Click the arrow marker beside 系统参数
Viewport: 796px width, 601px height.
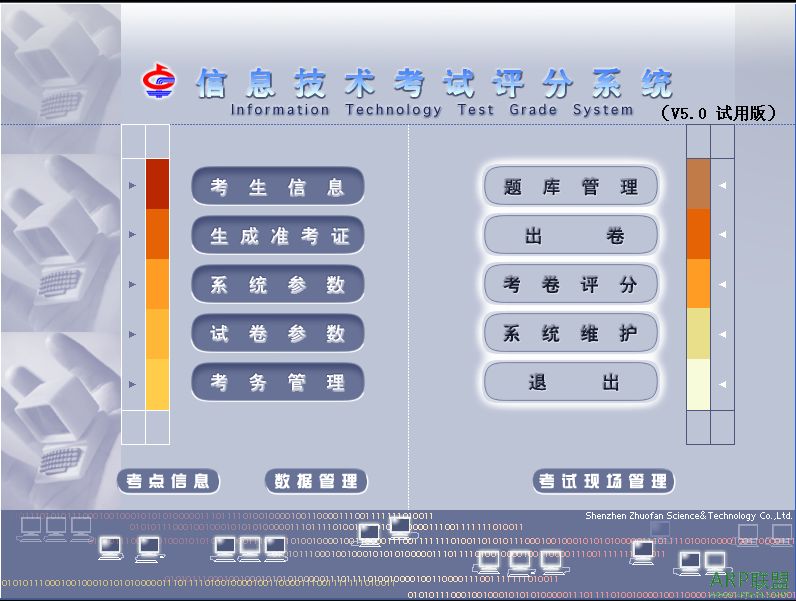[x=132, y=284]
